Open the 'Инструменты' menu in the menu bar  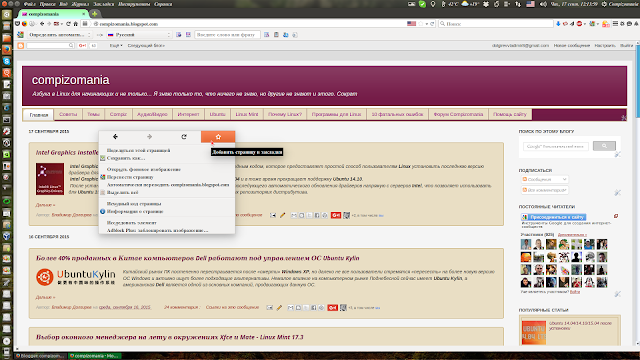[134, 4]
